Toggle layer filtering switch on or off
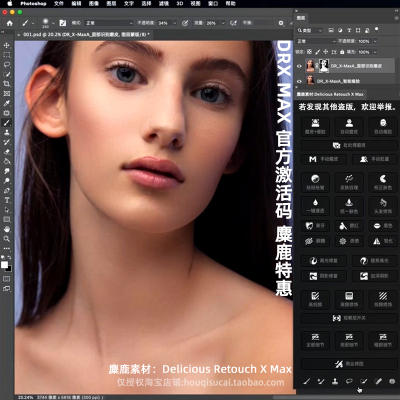Viewport: 400px width, 400px height. pyautogui.click(x=376, y=29)
